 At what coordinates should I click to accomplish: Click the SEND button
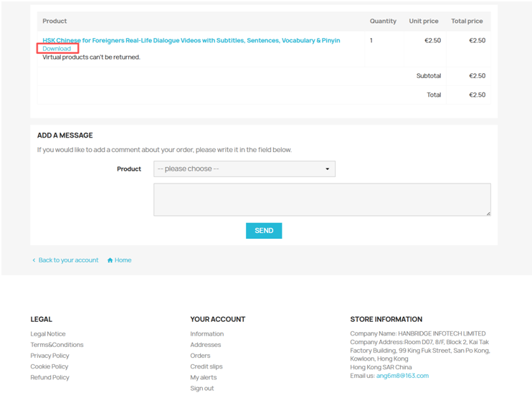pos(264,231)
